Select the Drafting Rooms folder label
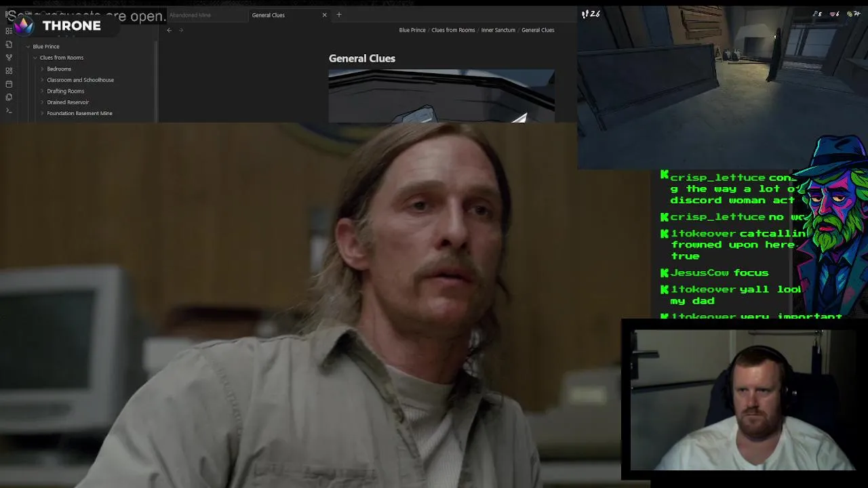 [66, 91]
